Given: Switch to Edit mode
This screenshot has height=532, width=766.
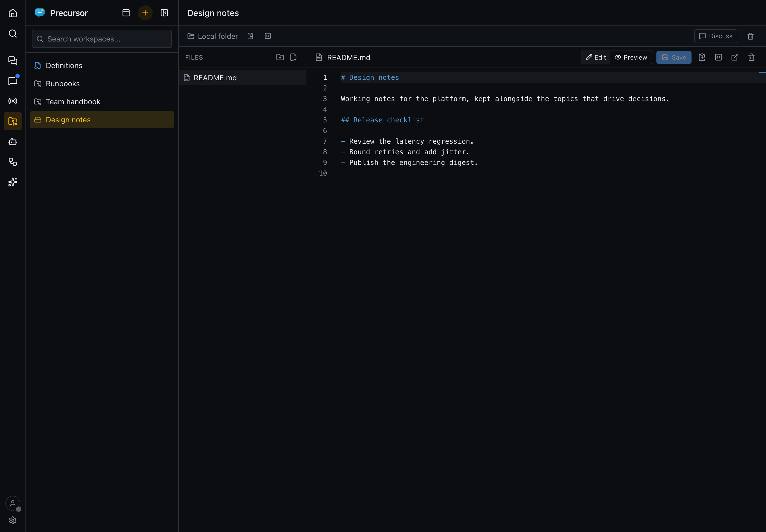Looking at the screenshot, I should [596, 57].
